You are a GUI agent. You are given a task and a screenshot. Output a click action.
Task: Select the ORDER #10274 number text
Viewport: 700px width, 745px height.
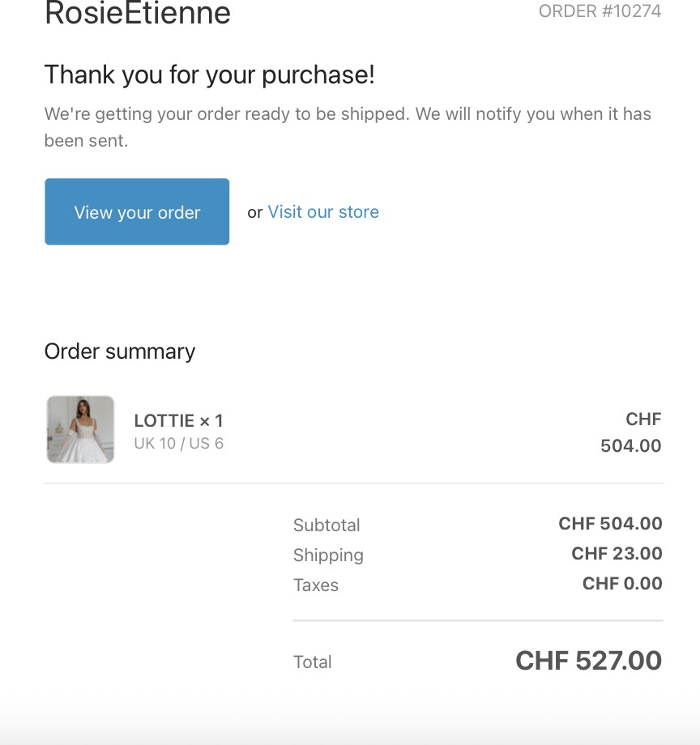pos(600,11)
